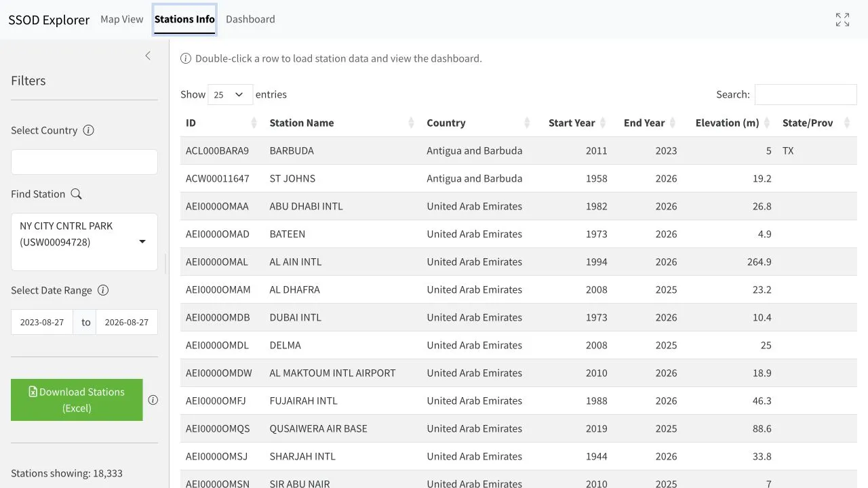
Task: Click the DELMA station name
Action: click(x=285, y=345)
